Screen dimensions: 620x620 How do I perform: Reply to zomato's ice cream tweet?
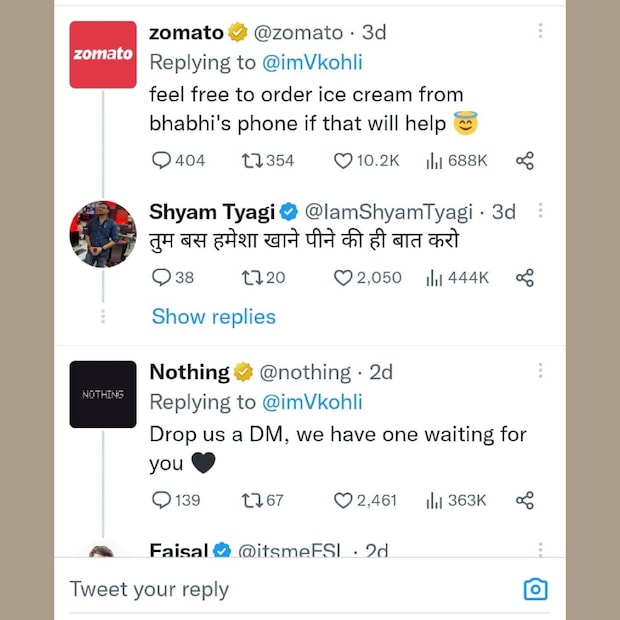(162, 160)
